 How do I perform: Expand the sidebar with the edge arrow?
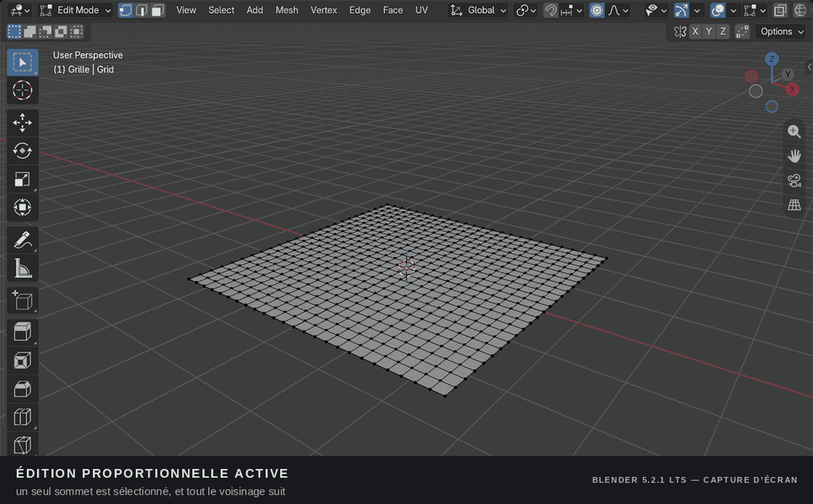(x=809, y=67)
